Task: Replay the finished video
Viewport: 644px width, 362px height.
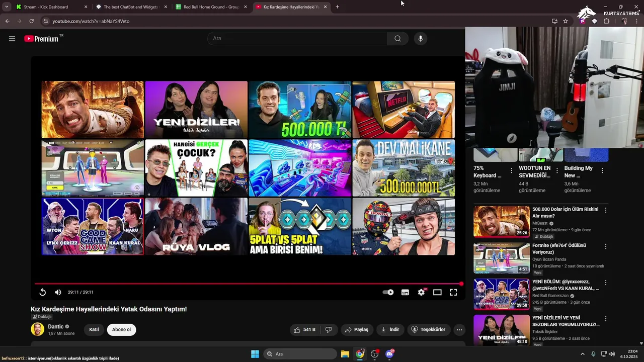Action: (x=43, y=292)
